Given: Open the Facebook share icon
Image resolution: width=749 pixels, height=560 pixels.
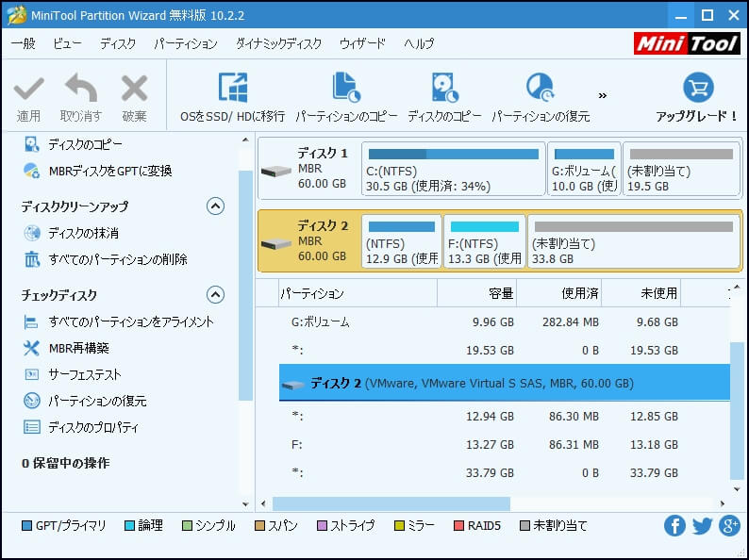Looking at the screenshot, I should coord(674,526).
